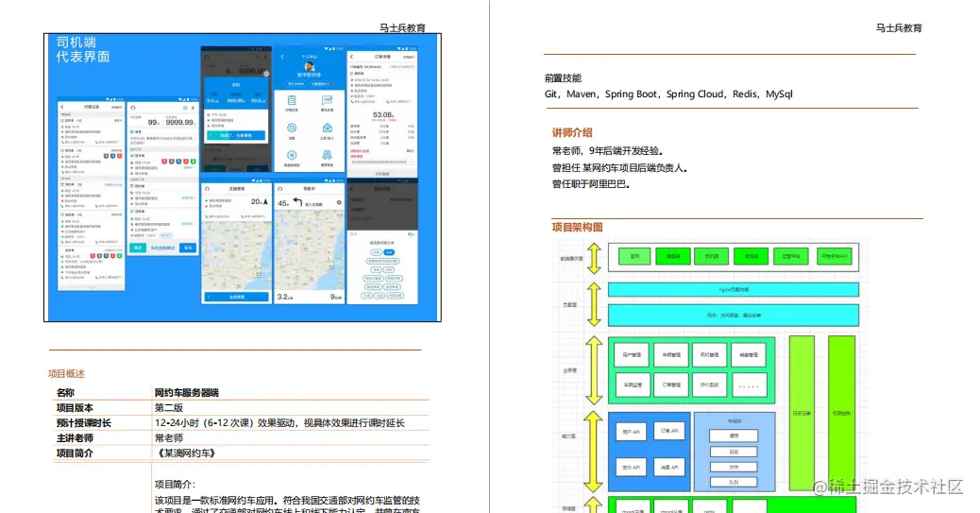Click the 第二版 table cell
Screen dimensions: 980x513
click(169, 408)
